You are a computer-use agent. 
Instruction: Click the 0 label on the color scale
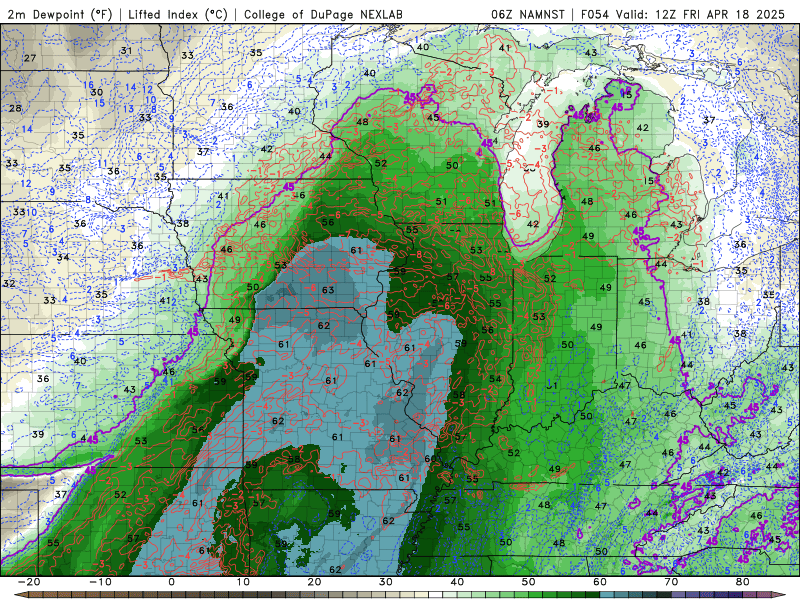click(171, 582)
